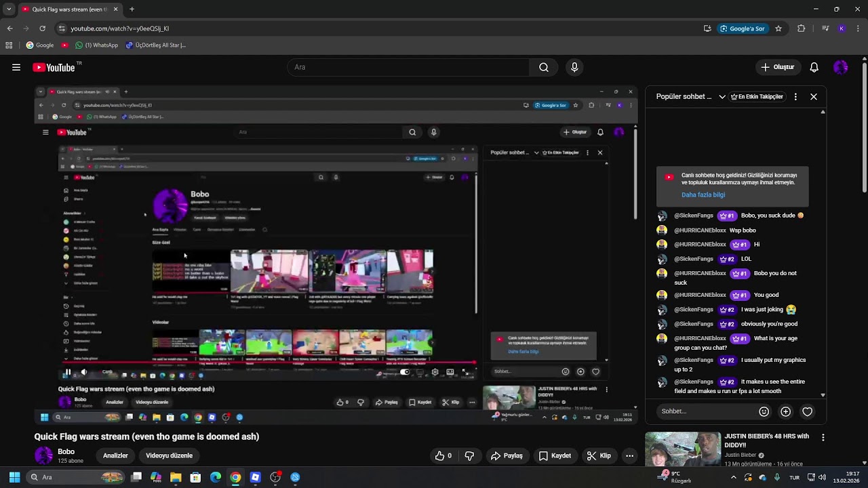Open the WhatsApp bookmark
This screenshot has height=488, width=868.
97,45
